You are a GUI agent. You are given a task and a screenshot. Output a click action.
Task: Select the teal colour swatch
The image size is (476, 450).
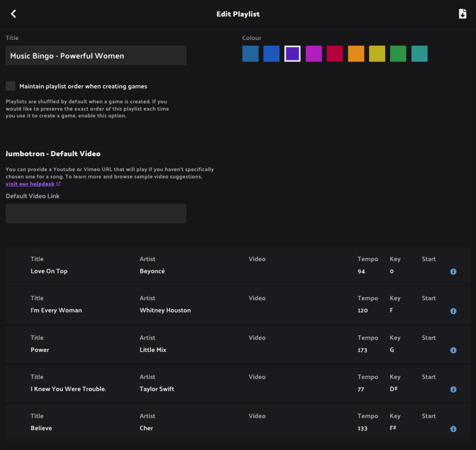point(419,54)
